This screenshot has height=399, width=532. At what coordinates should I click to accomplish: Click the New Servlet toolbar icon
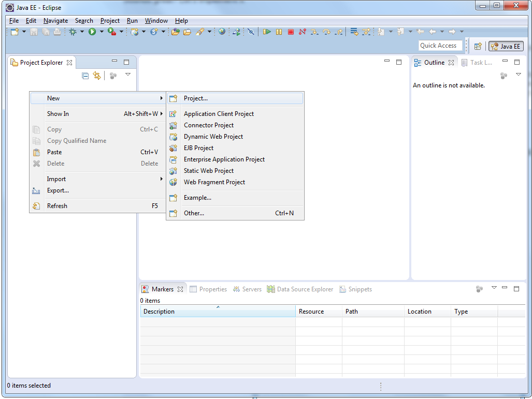(x=154, y=32)
